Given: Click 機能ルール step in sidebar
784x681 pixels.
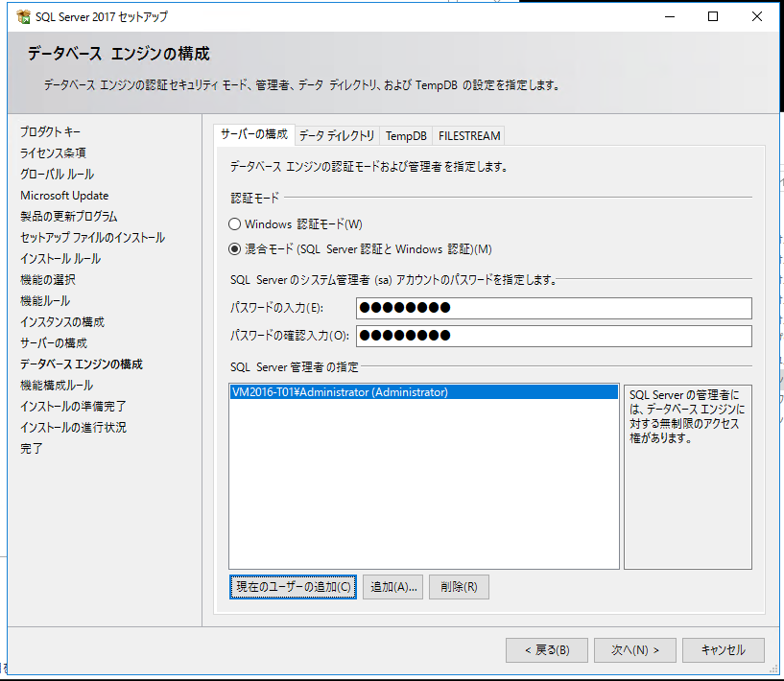Looking at the screenshot, I should coord(45,301).
